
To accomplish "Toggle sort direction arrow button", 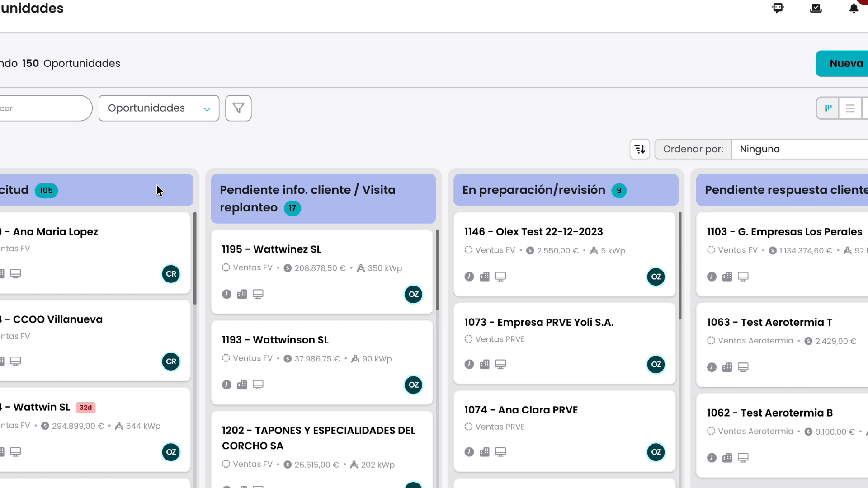I will tap(640, 149).
